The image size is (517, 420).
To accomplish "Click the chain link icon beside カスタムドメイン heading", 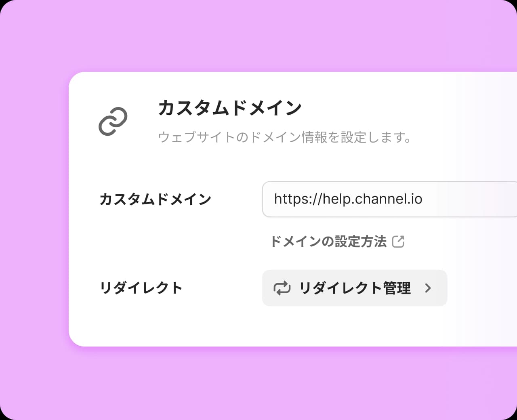I will point(113,121).
